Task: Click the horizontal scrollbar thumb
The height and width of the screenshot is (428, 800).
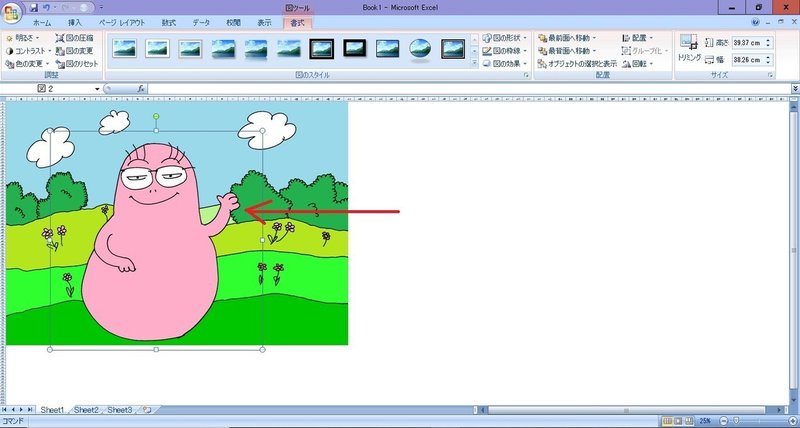Action: [x=626, y=410]
